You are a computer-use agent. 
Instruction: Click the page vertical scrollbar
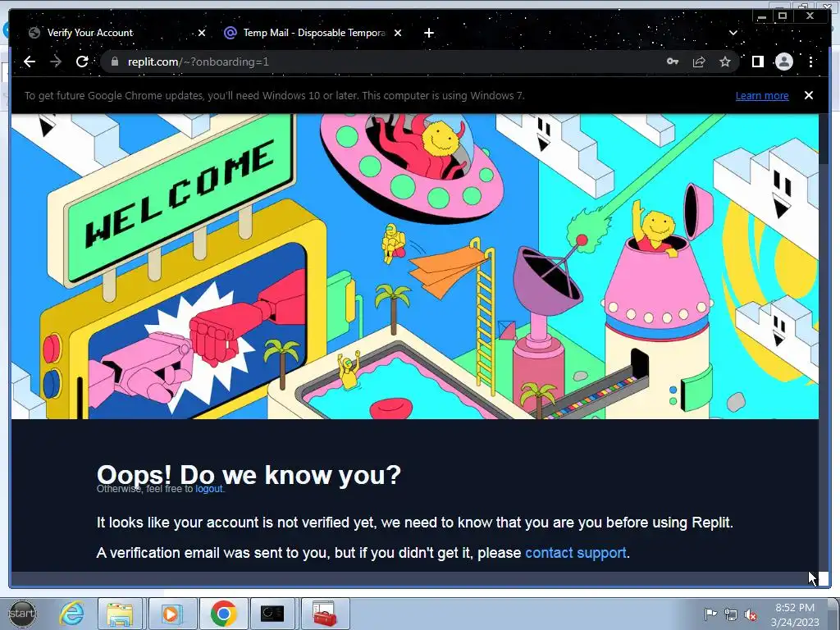click(824, 343)
